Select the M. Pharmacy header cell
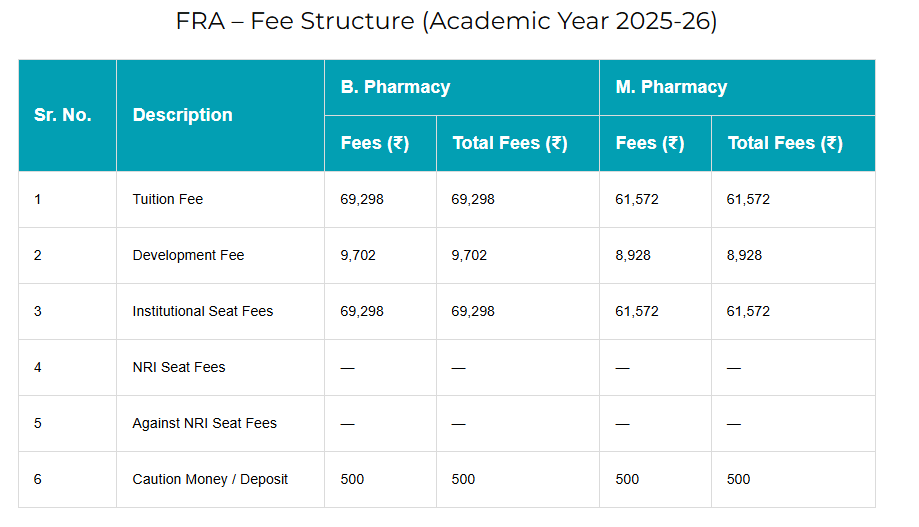 [x=671, y=87]
